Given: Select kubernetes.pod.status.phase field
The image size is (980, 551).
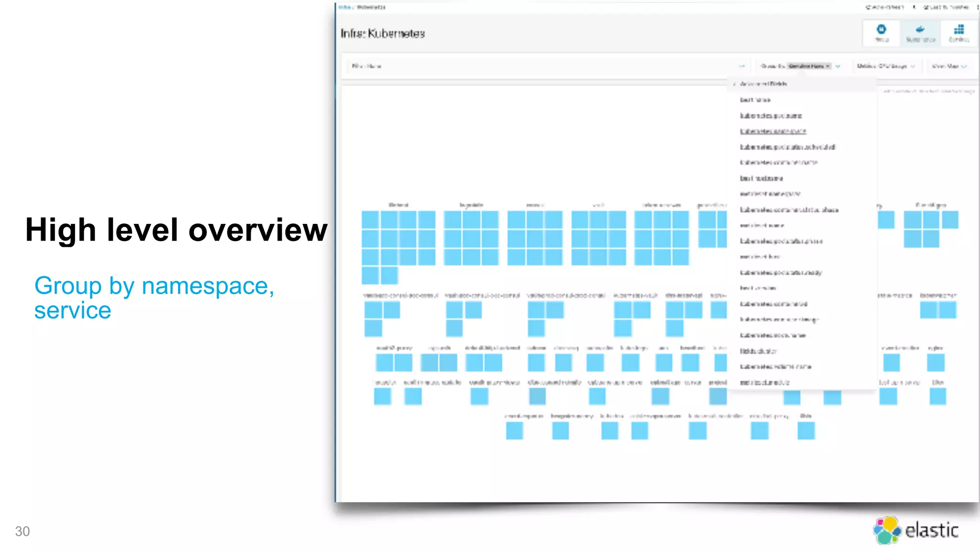Looking at the screenshot, I should pos(781,241).
